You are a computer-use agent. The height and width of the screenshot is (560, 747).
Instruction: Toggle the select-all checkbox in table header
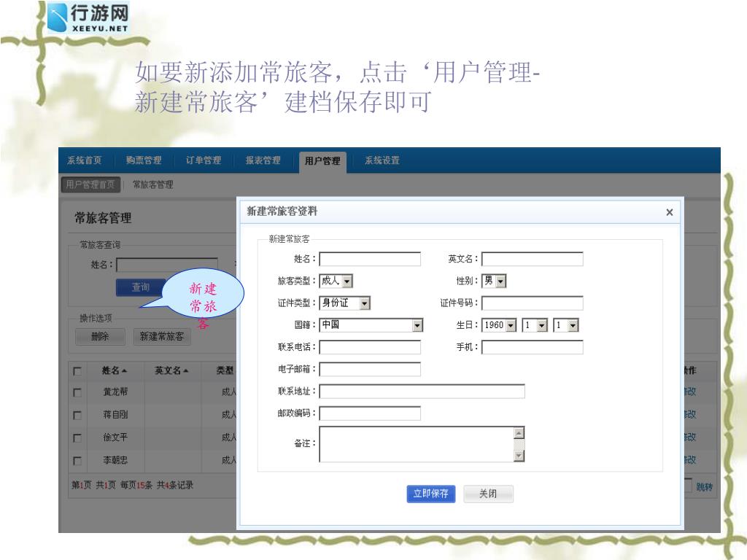77,370
